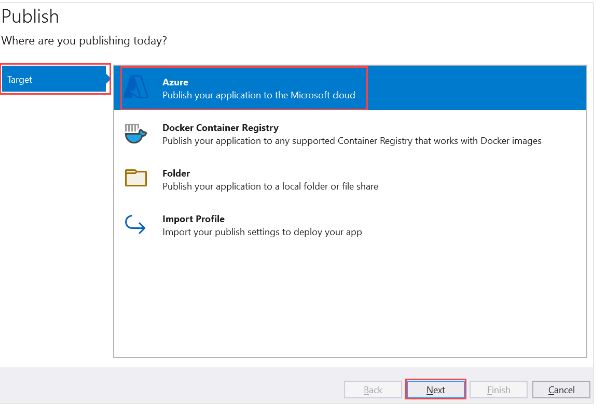Image resolution: width=597 pixels, height=405 pixels.
Task: Click 'Where are you publishing today?' text
Action: click(84, 41)
